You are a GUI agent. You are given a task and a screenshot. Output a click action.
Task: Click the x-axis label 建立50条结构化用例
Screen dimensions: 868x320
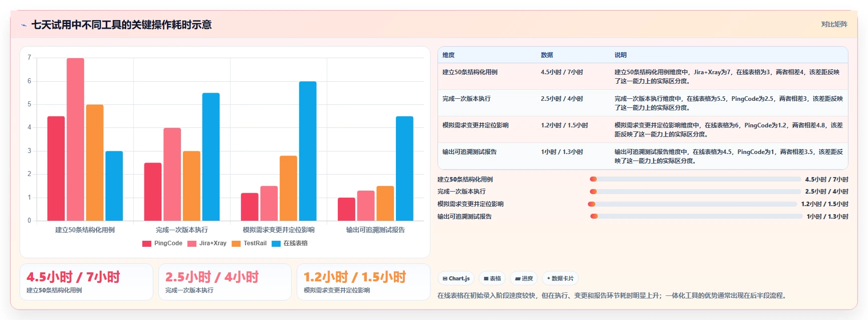(85, 230)
